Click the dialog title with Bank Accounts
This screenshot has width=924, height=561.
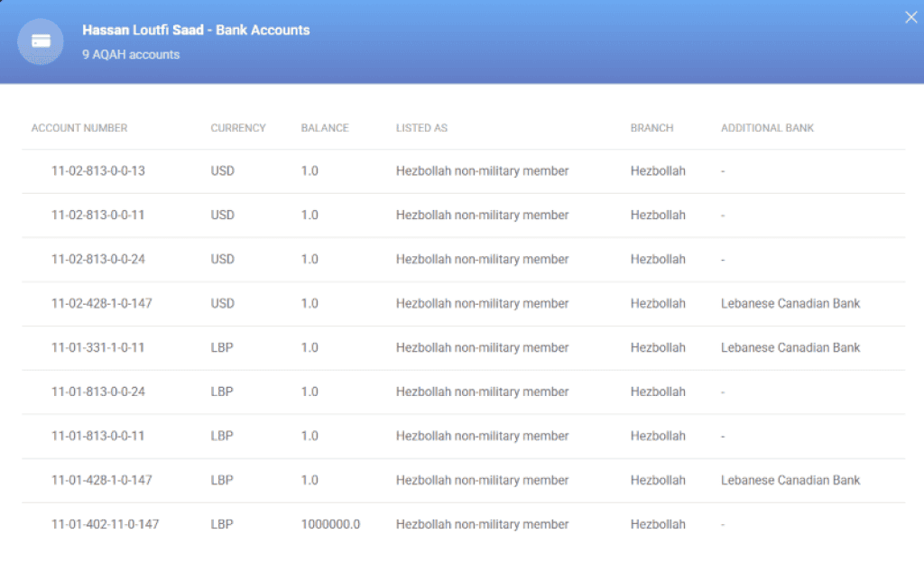196,31
